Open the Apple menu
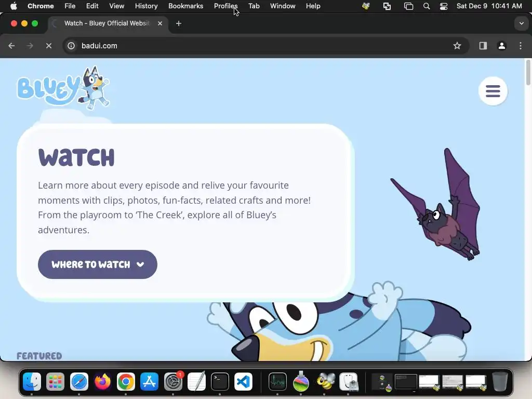The image size is (532, 399). pos(14,6)
